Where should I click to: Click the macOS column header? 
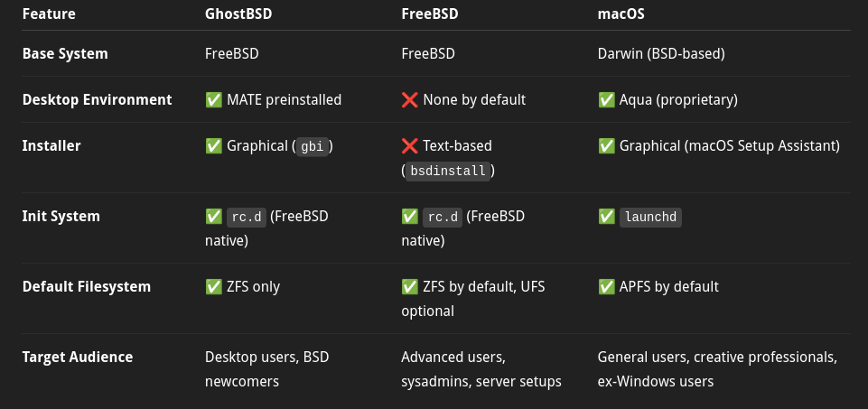click(621, 14)
